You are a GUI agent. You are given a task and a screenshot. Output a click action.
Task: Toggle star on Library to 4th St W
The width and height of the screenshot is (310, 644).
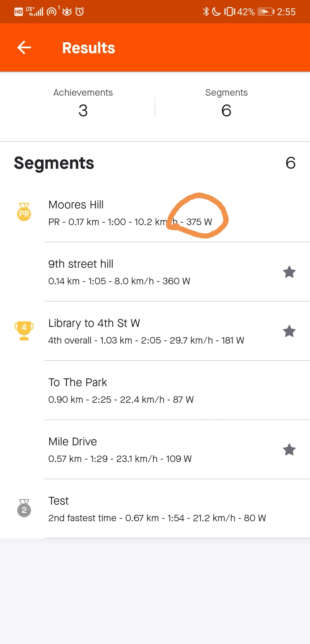pyautogui.click(x=289, y=331)
